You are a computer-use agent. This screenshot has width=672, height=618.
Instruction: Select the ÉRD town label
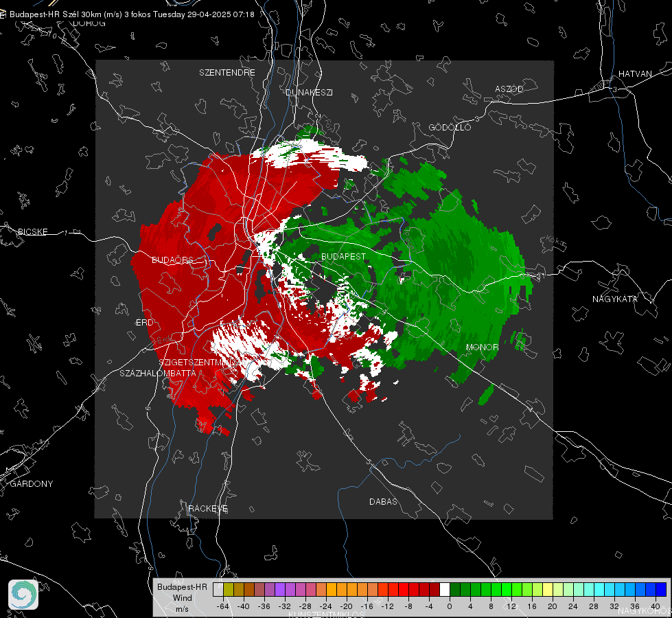pos(144,323)
